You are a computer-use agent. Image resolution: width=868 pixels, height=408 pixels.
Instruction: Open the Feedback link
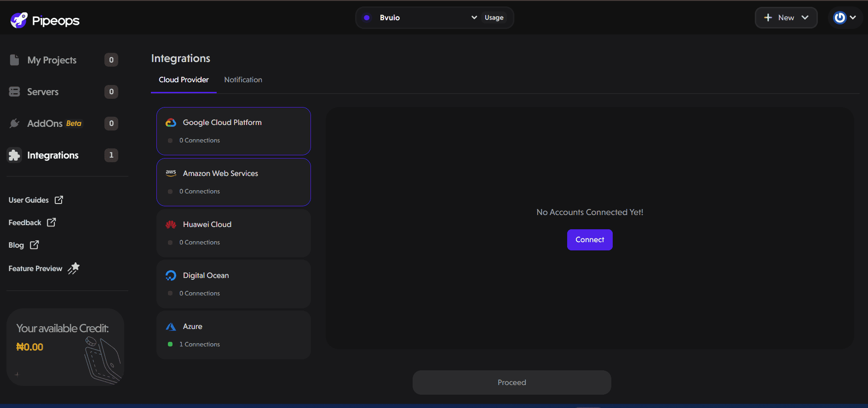(25, 222)
